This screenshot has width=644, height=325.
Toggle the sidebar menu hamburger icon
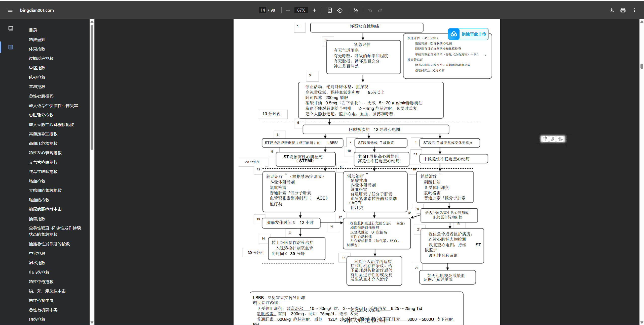(10, 10)
